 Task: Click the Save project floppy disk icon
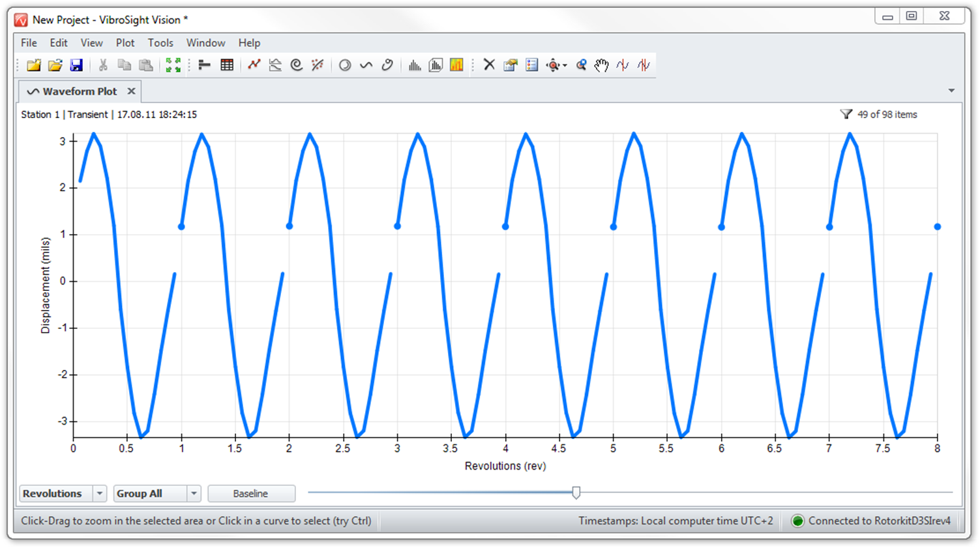click(x=76, y=65)
